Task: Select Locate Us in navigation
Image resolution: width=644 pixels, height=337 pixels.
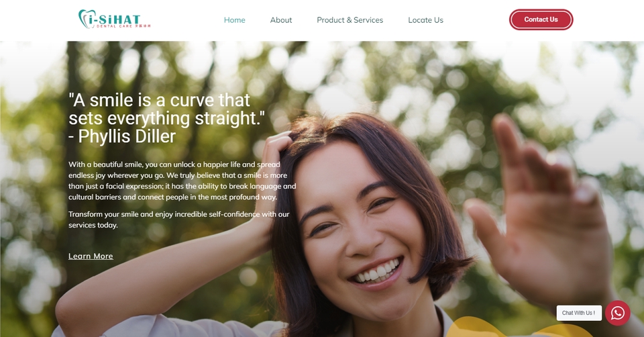Action: point(425,20)
